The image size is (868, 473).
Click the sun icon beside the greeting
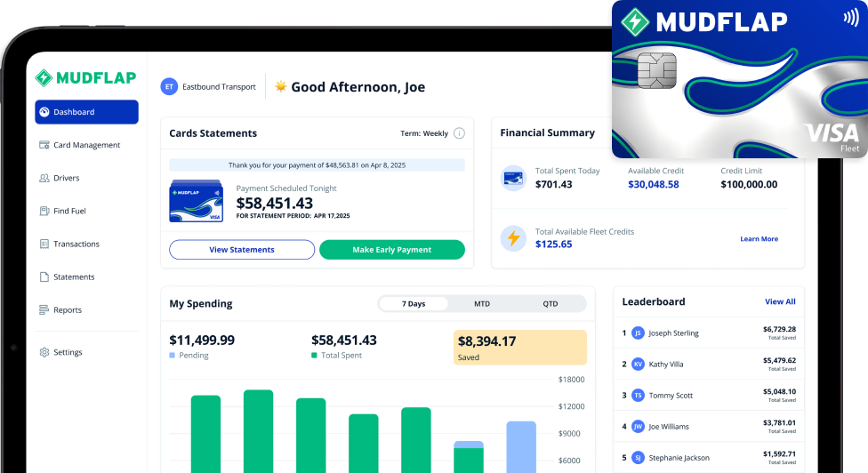281,86
